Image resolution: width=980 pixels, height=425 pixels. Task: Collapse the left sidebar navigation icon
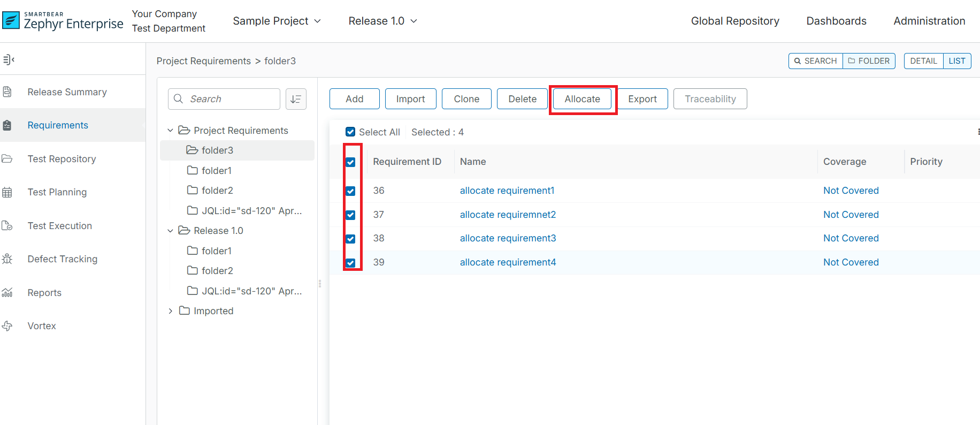coord(9,59)
